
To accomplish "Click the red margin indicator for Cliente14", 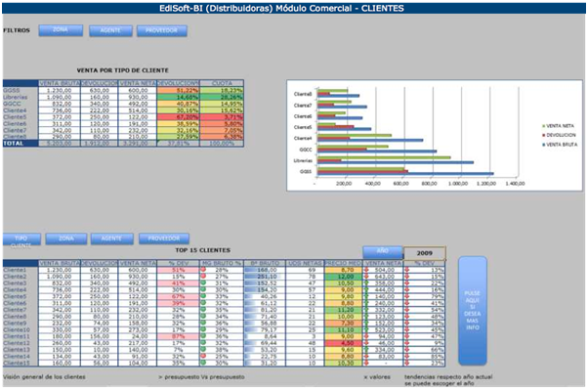I will [x=203, y=356].
